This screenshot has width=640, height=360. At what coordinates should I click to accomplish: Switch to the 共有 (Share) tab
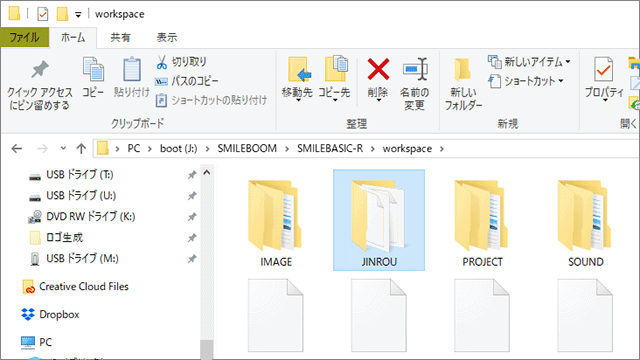coord(120,38)
